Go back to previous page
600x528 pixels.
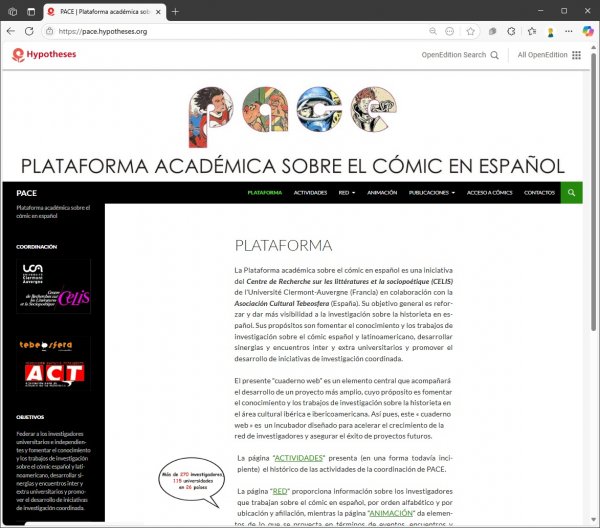11,31
